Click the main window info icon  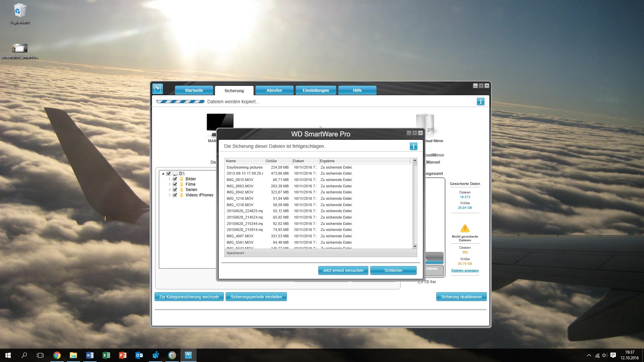[x=480, y=102]
